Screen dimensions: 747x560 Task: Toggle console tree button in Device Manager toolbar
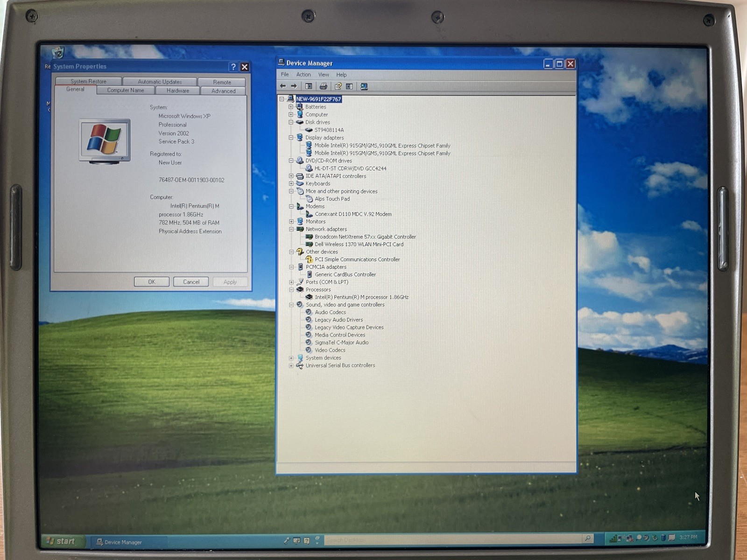click(x=309, y=86)
